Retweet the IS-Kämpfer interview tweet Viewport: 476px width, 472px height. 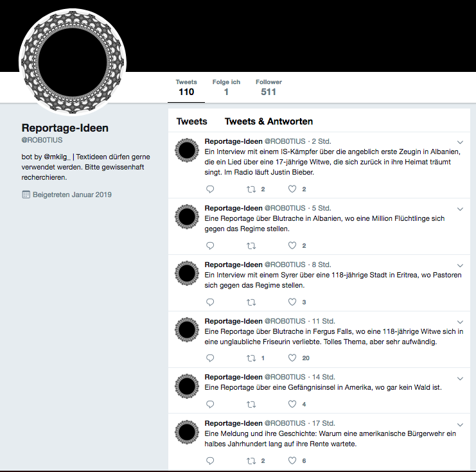(x=251, y=189)
